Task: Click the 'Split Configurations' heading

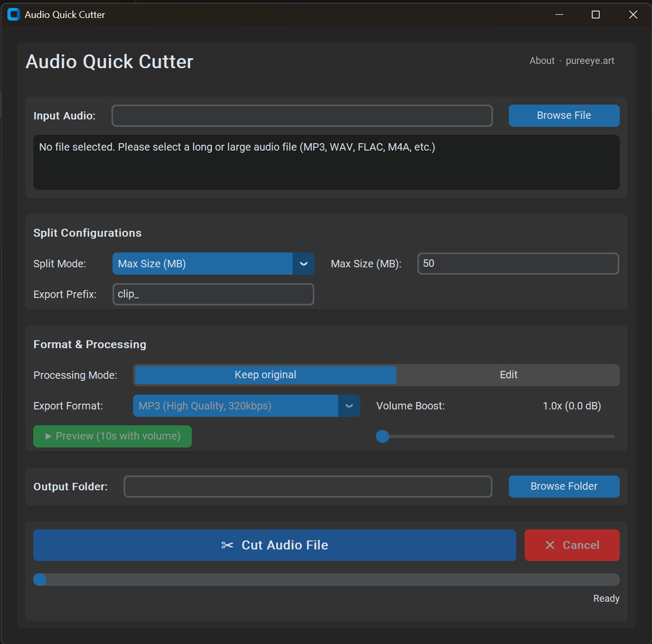Action: (x=87, y=233)
